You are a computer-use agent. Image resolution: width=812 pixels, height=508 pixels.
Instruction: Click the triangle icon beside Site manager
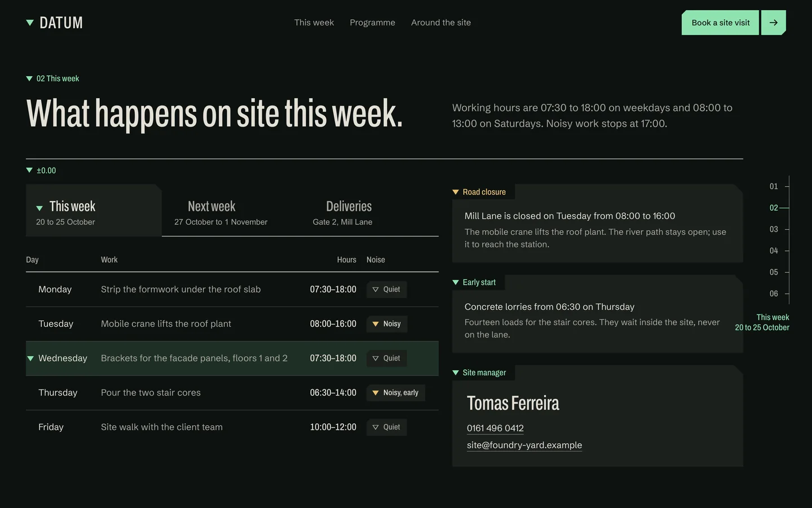456,373
